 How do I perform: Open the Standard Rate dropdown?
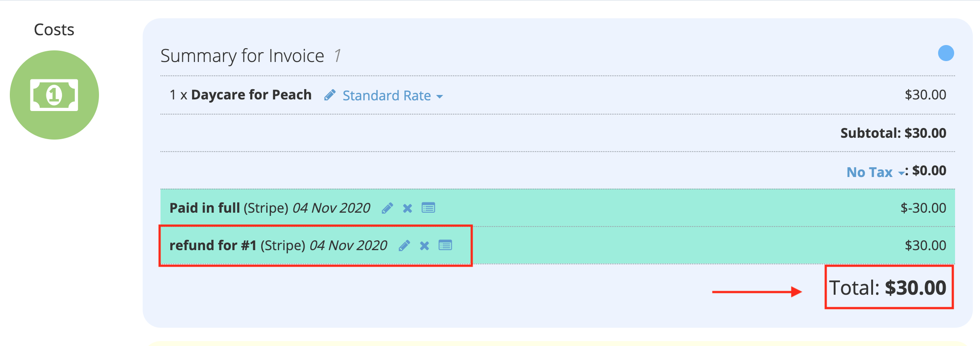392,95
